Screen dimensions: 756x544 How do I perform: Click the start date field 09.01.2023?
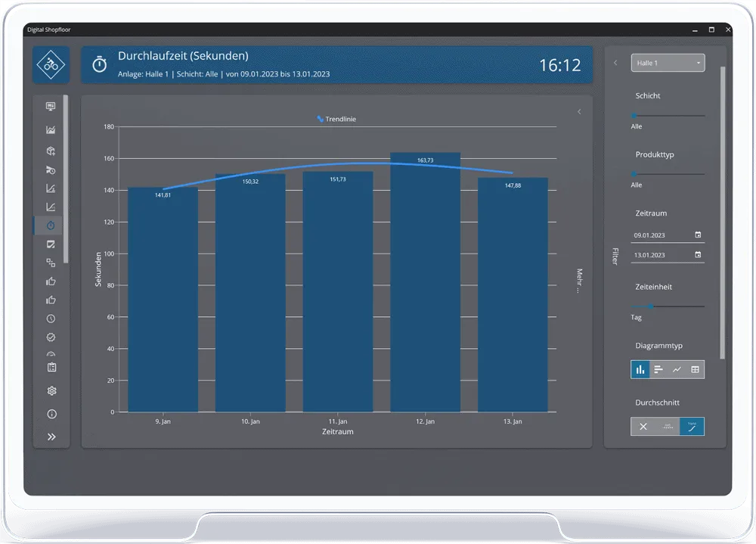[668, 235]
